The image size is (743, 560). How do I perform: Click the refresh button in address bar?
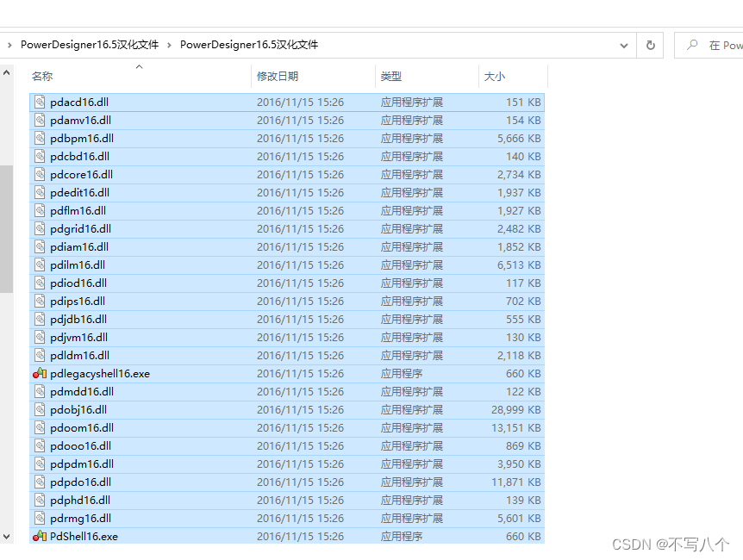point(650,45)
